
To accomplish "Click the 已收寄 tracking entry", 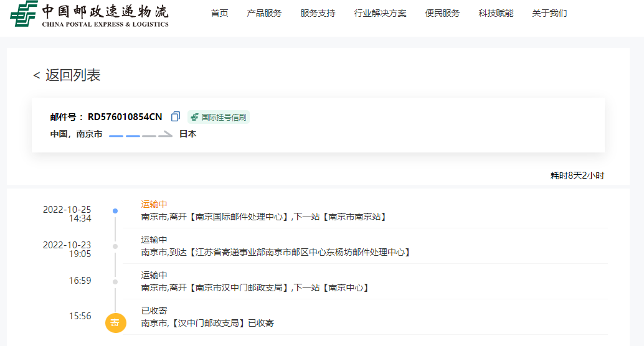I will 154,311.
